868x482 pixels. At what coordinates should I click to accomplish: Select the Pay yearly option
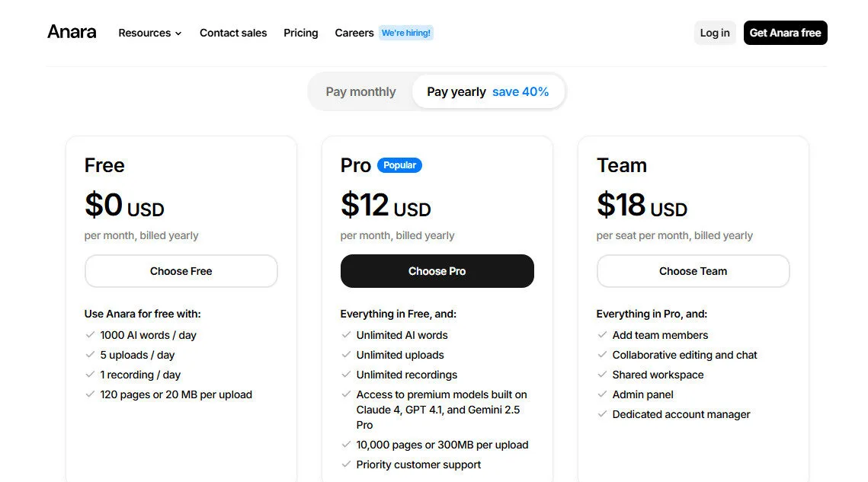click(x=456, y=91)
